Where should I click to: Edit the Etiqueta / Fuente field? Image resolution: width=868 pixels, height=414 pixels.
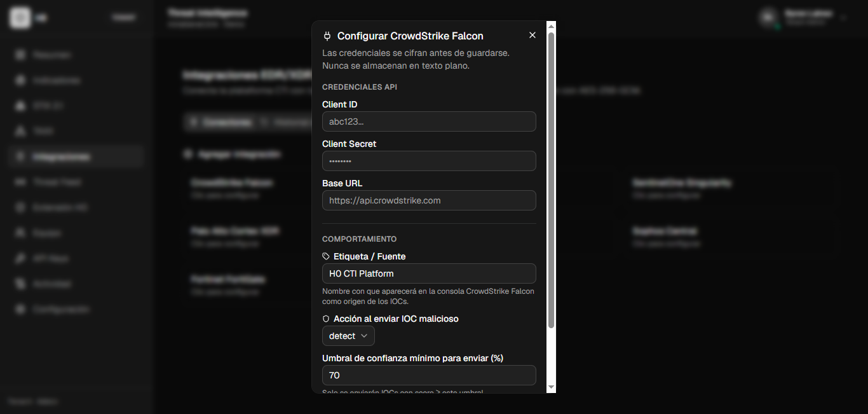point(429,273)
